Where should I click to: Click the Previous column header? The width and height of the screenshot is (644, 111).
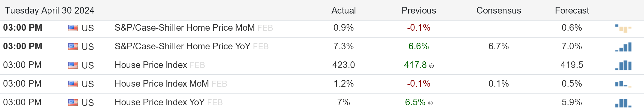click(419, 11)
